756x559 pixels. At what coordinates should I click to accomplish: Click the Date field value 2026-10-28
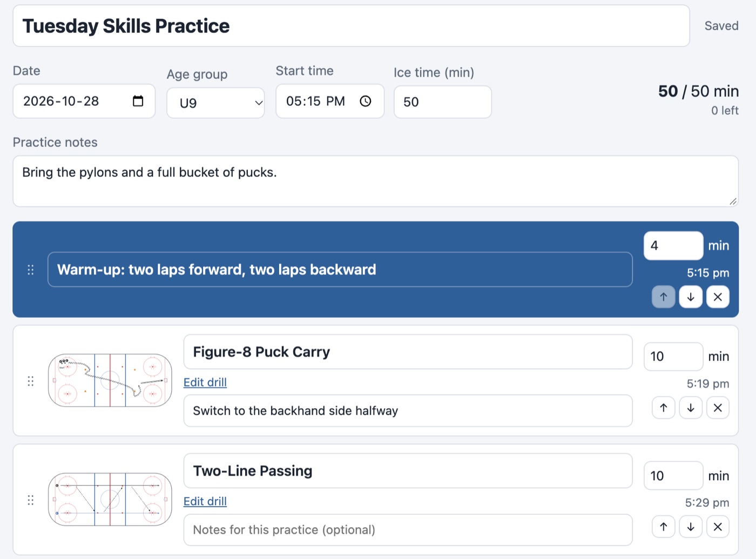[x=61, y=101]
